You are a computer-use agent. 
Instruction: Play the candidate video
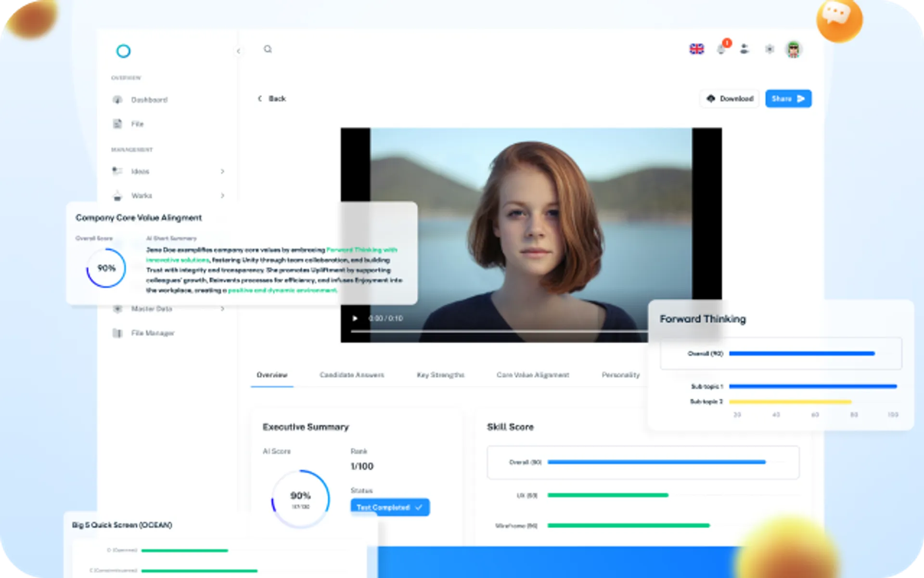click(355, 318)
